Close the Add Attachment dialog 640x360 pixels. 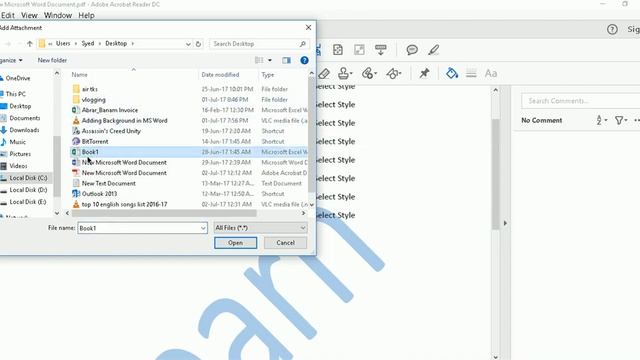308,28
